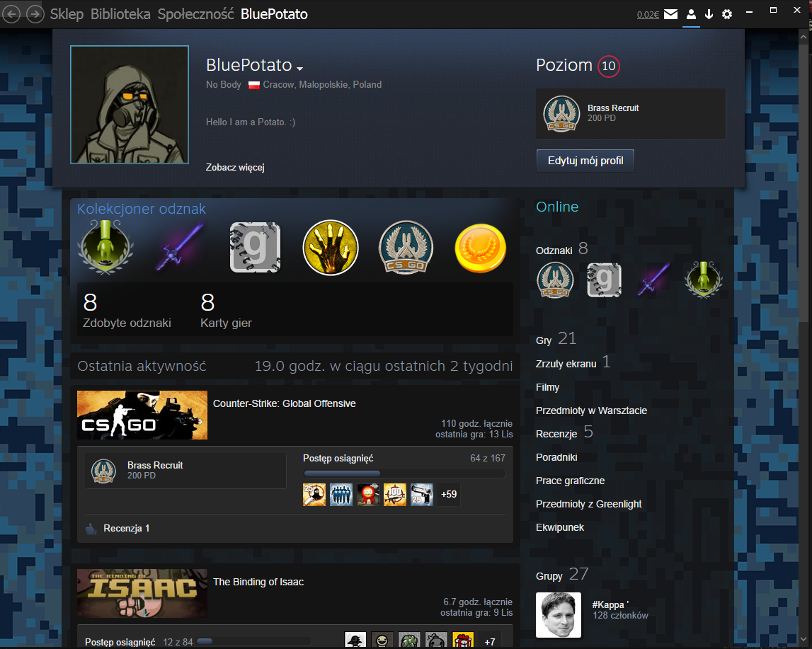Open Poradniki link
The image size is (812, 649).
pos(556,457)
